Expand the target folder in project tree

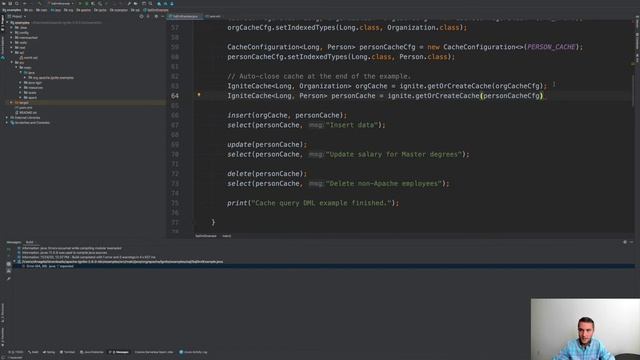click(x=11, y=102)
